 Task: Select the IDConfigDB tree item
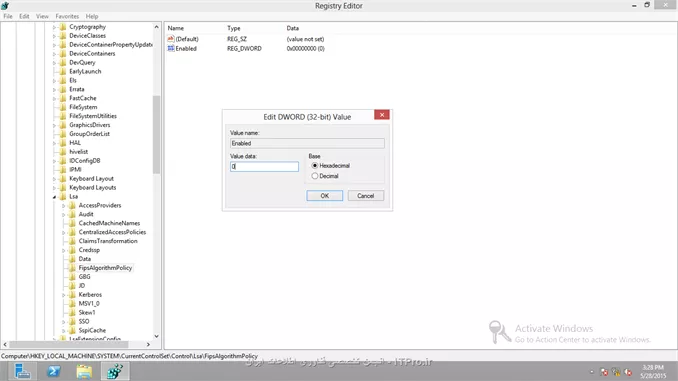point(85,160)
